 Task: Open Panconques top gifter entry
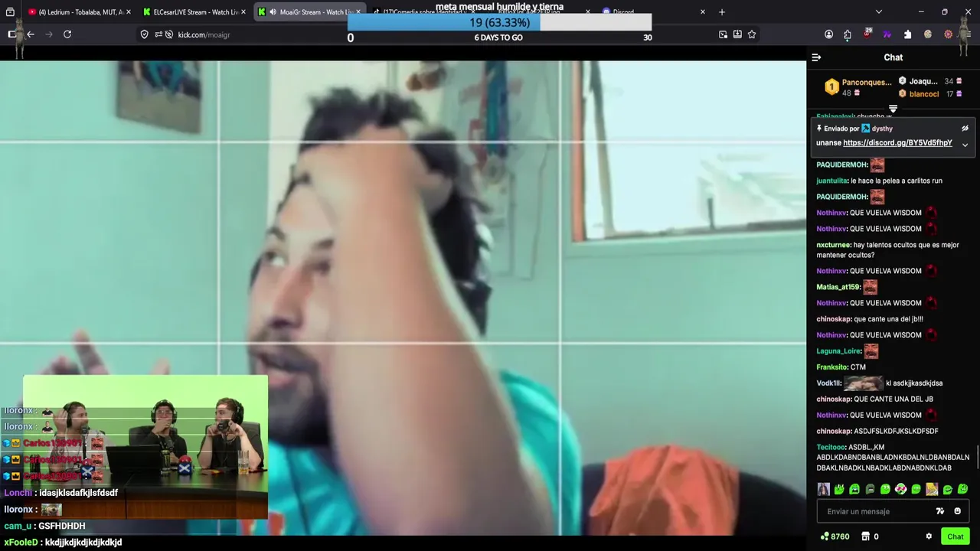pos(858,87)
